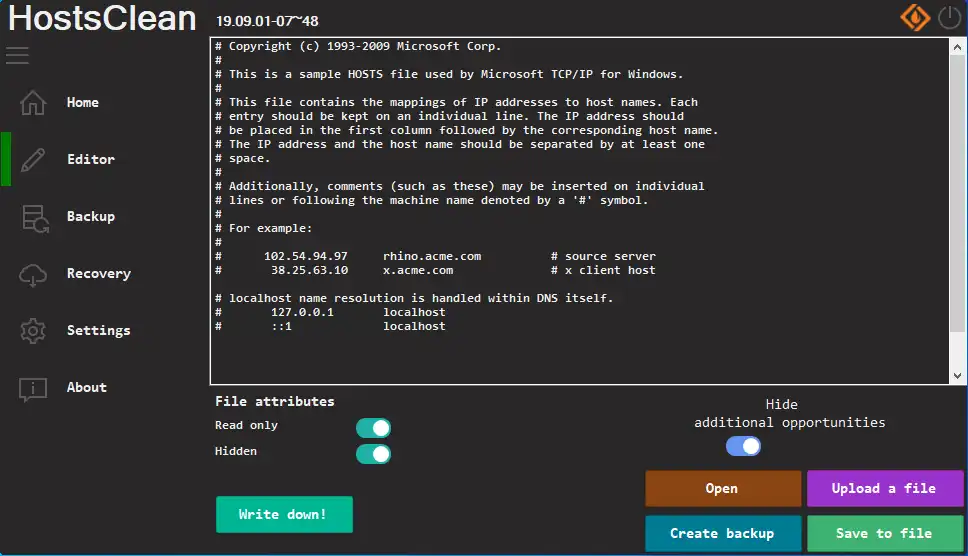The width and height of the screenshot is (968, 556).
Task: Click the Read only label
Action: pyautogui.click(x=246, y=425)
